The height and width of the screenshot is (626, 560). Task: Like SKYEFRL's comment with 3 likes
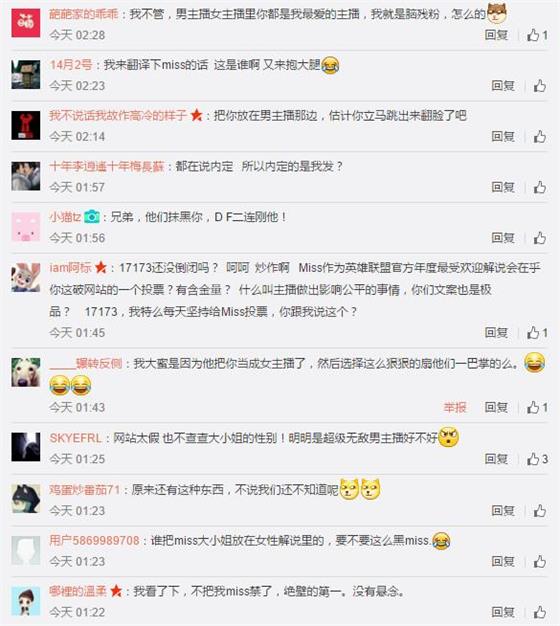[537, 459]
